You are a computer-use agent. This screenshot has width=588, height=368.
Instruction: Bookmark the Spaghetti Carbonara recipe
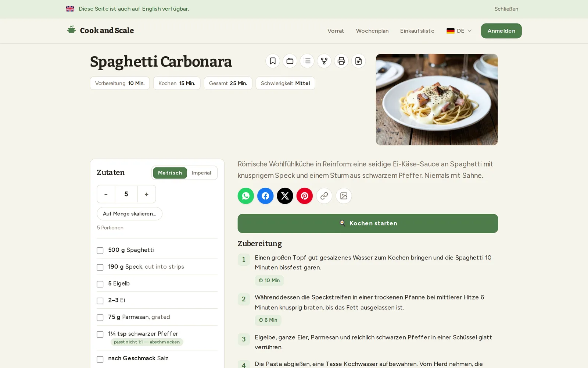pyautogui.click(x=273, y=61)
